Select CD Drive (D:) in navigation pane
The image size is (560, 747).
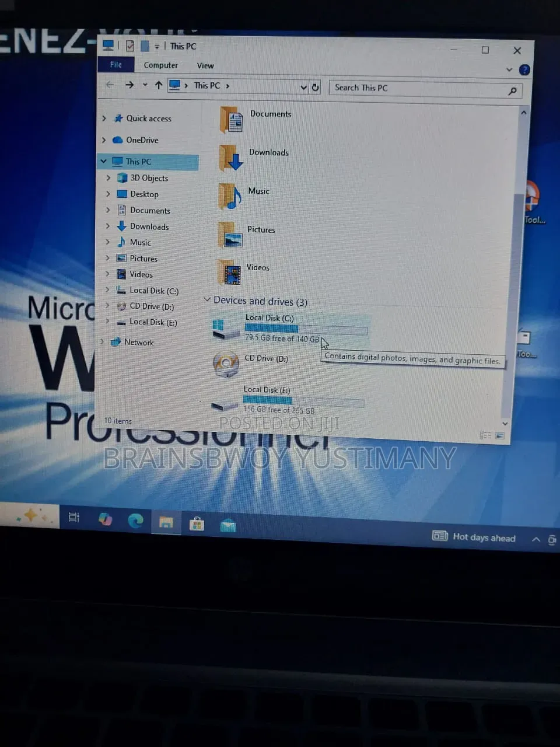152,306
